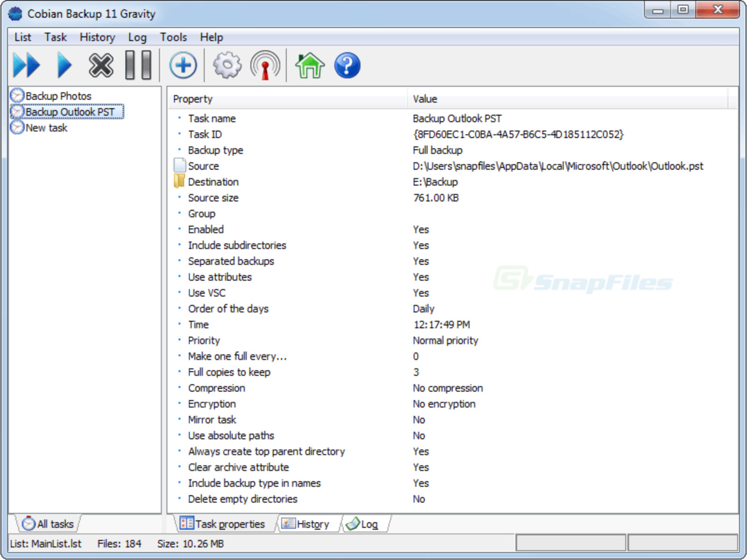The image size is (747, 560).
Task: Click the Group property row
Action: coord(201,214)
